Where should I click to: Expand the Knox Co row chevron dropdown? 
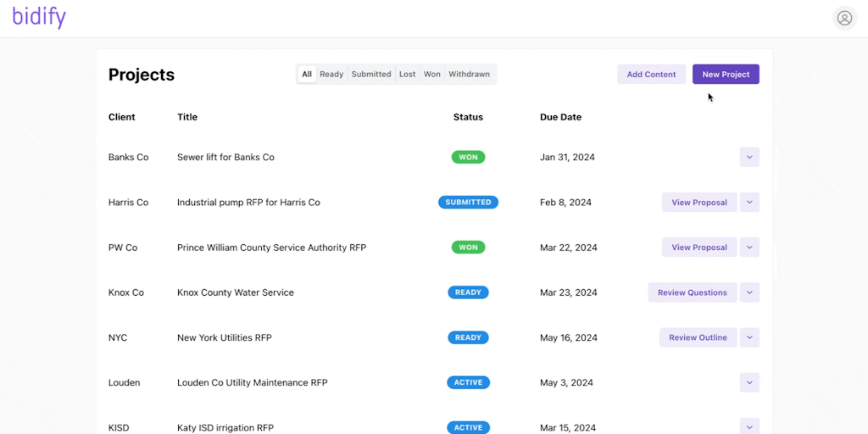click(749, 292)
